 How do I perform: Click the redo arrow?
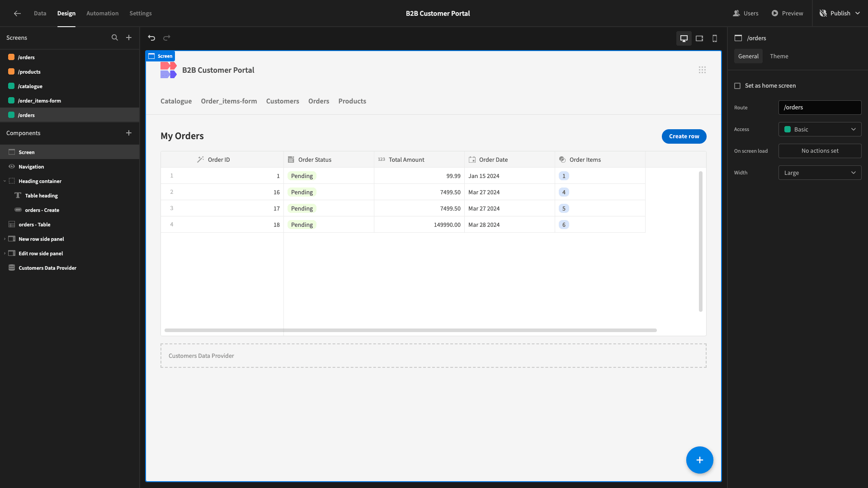(x=167, y=38)
